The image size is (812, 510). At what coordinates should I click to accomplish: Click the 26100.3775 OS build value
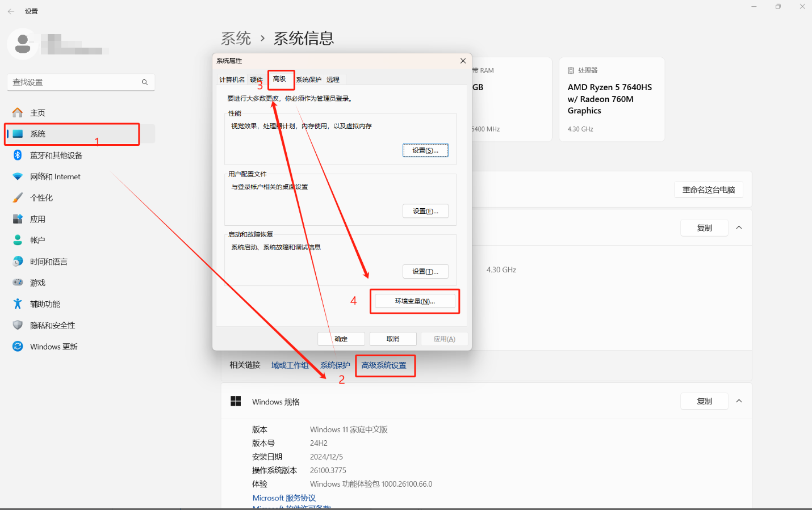[x=328, y=470]
